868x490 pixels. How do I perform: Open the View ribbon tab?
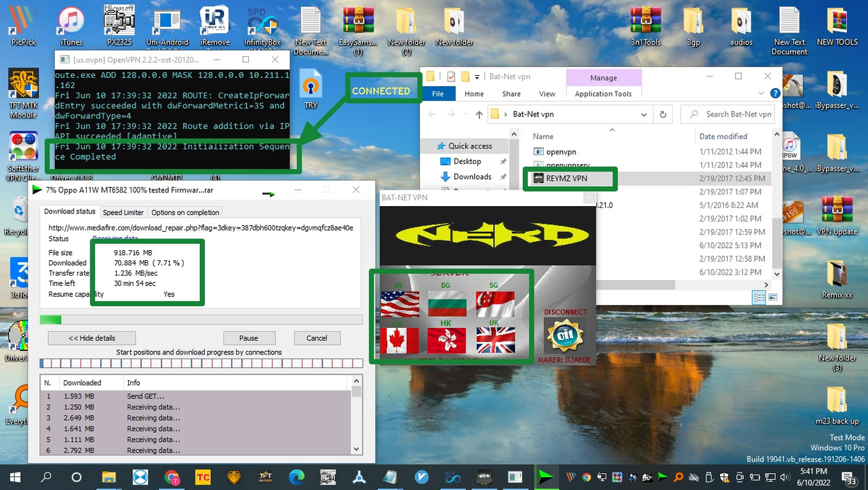547,94
